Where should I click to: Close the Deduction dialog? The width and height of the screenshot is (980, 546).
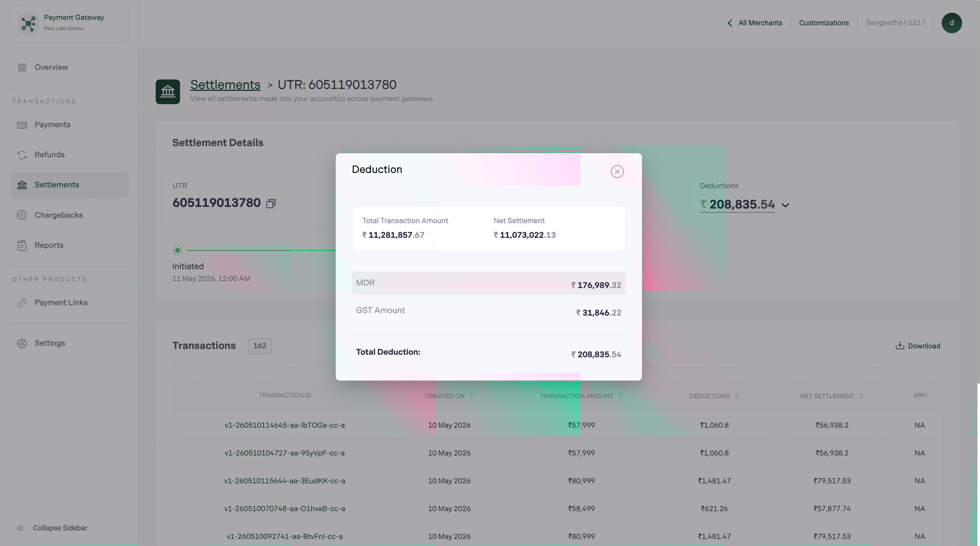(x=617, y=171)
